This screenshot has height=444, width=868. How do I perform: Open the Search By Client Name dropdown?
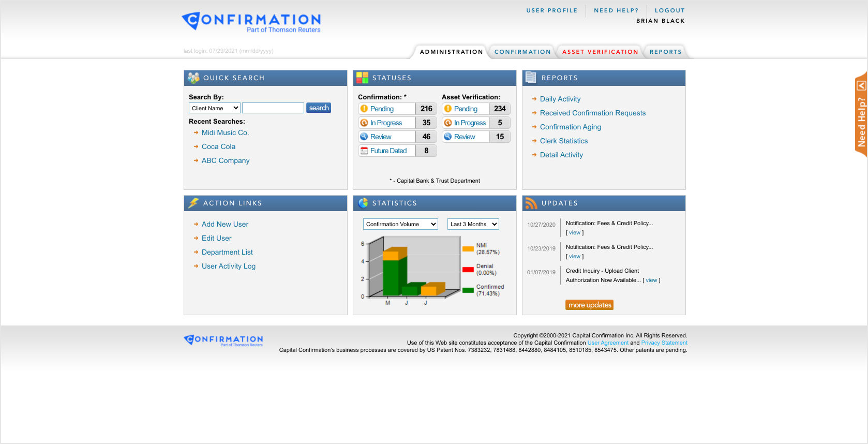(x=215, y=108)
